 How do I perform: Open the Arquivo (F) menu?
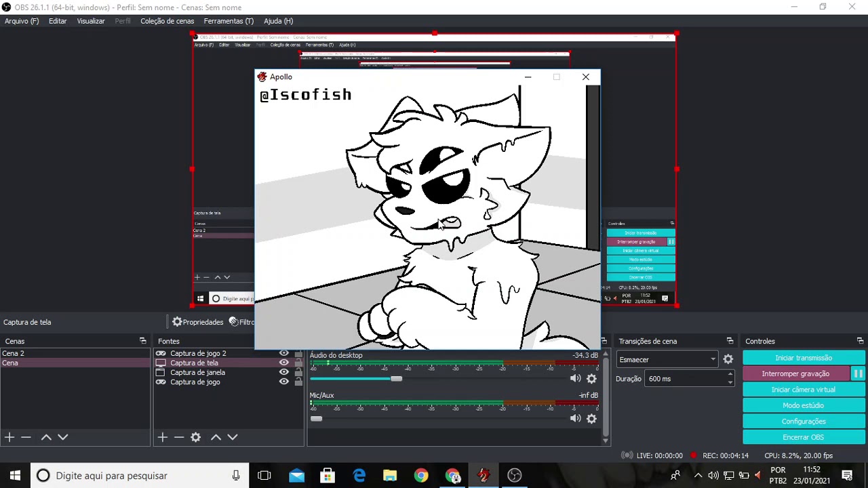pos(22,21)
